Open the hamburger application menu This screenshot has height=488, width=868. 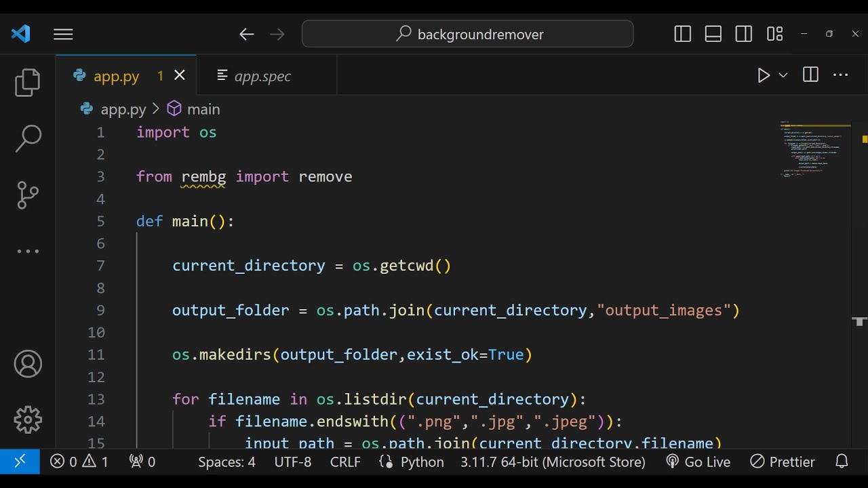63,34
